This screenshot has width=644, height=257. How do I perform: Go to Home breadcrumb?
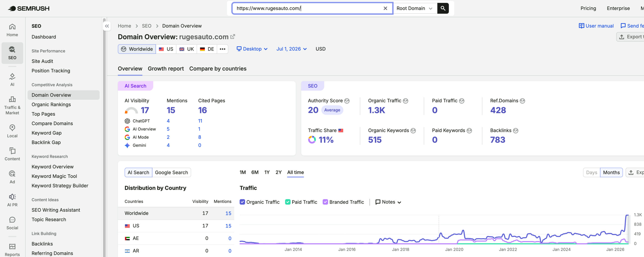click(x=125, y=26)
